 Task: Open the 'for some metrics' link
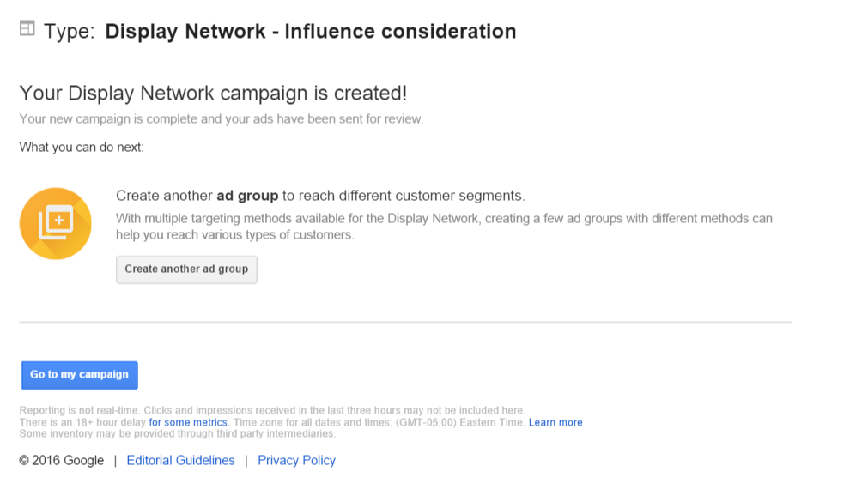(x=188, y=422)
